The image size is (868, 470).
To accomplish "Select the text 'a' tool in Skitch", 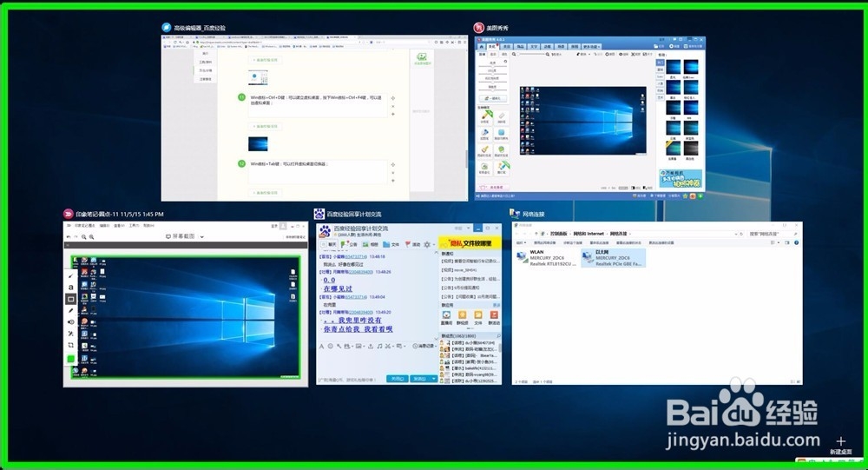I will click(x=71, y=287).
